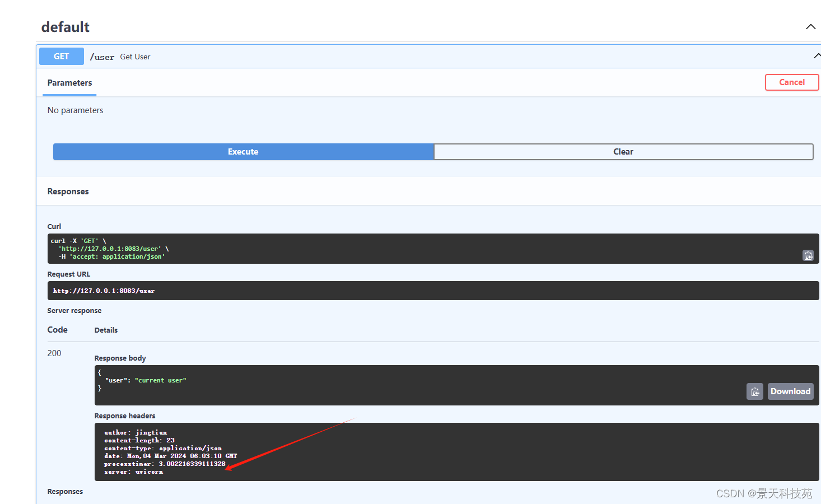Image resolution: width=821 pixels, height=504 pixels.
Task: Click the 'current user' value in response body
Action: pyautogui.click(x=161, y=380)
